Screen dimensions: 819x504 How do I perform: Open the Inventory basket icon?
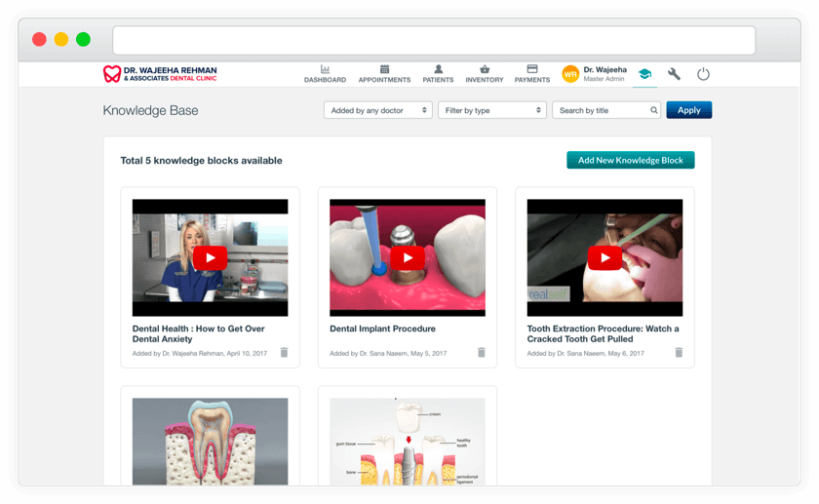485,69
